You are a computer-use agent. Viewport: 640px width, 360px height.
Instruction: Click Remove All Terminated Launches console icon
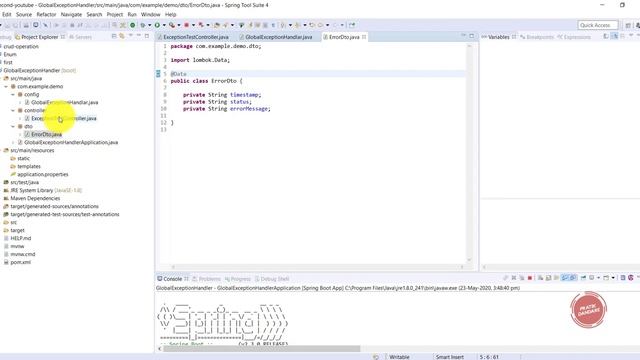pos(522,278)
